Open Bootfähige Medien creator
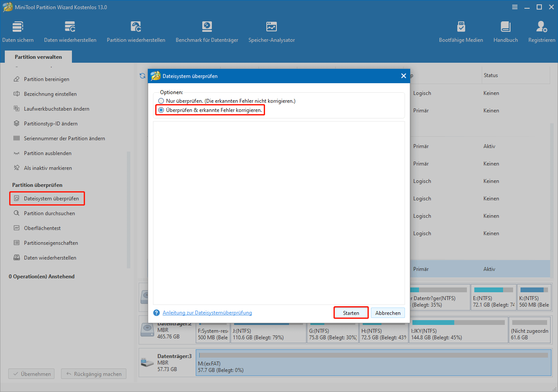 tap(461, 30)
